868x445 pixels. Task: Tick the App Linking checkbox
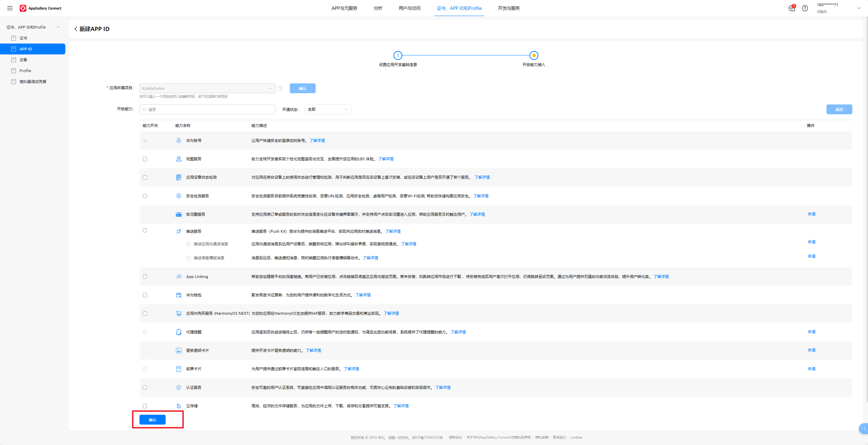[145, 277]
